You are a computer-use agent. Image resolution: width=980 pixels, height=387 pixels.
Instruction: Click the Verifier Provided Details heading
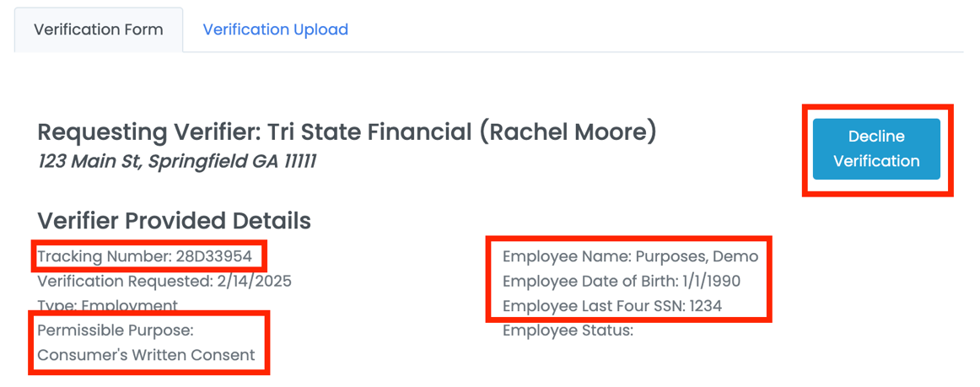point(174,221)
